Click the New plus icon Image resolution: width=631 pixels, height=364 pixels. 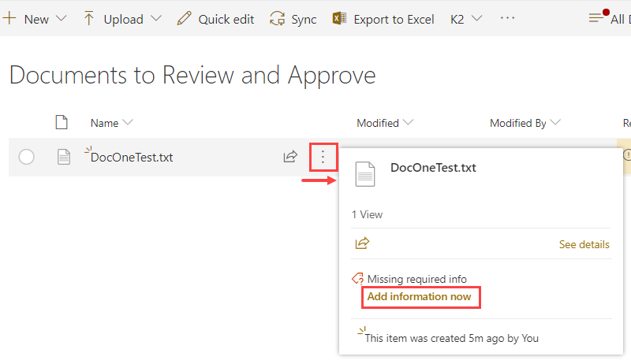9,18
